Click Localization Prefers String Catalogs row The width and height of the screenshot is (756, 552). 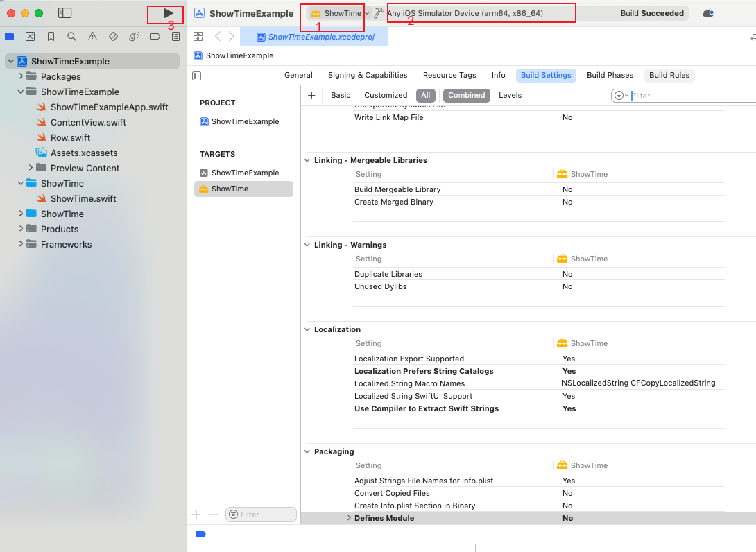[540, 371]
